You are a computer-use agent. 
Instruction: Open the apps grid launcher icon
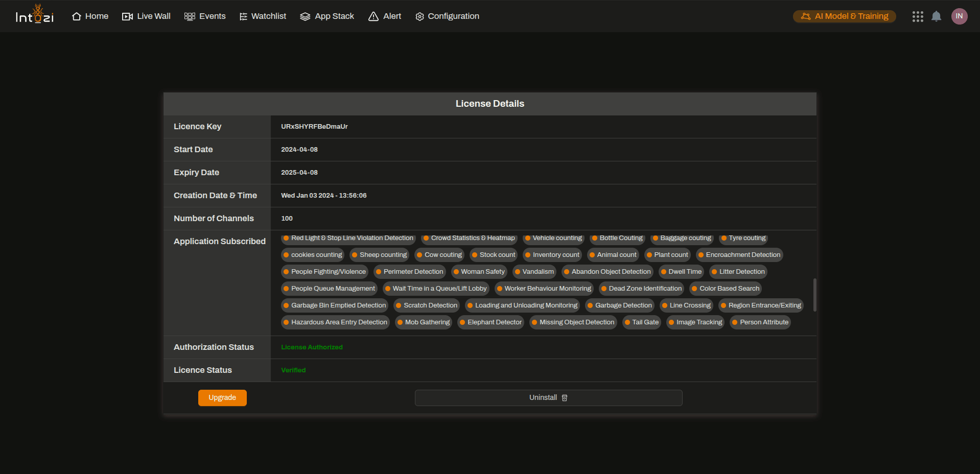tap(918, 16)
